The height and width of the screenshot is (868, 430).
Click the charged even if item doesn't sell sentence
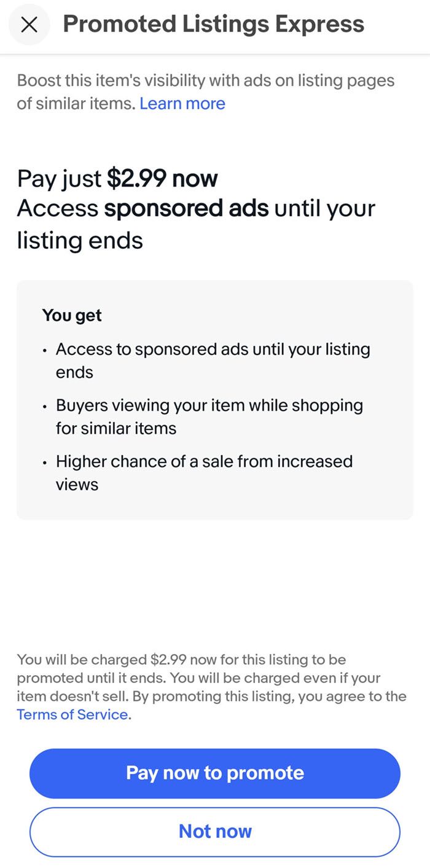pyautogui.click(x=198, y=687)
